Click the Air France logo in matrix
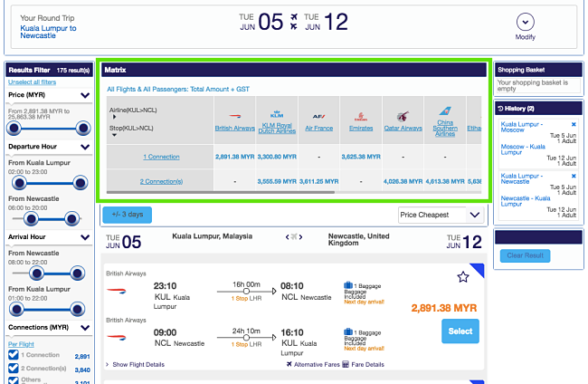588x384 pixels. 318,116
